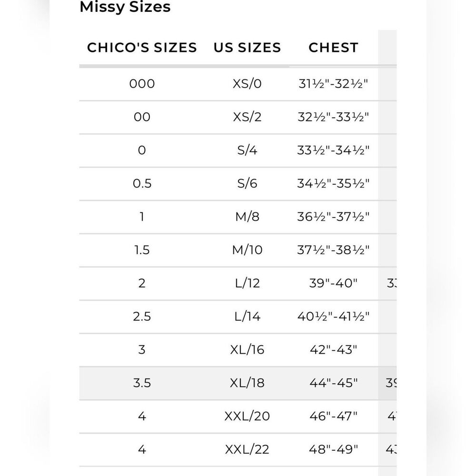Select the 44"-45" chest measurement
Image resolution: width=476 pixels, height=476 pixels.
(x=333, y=383)
